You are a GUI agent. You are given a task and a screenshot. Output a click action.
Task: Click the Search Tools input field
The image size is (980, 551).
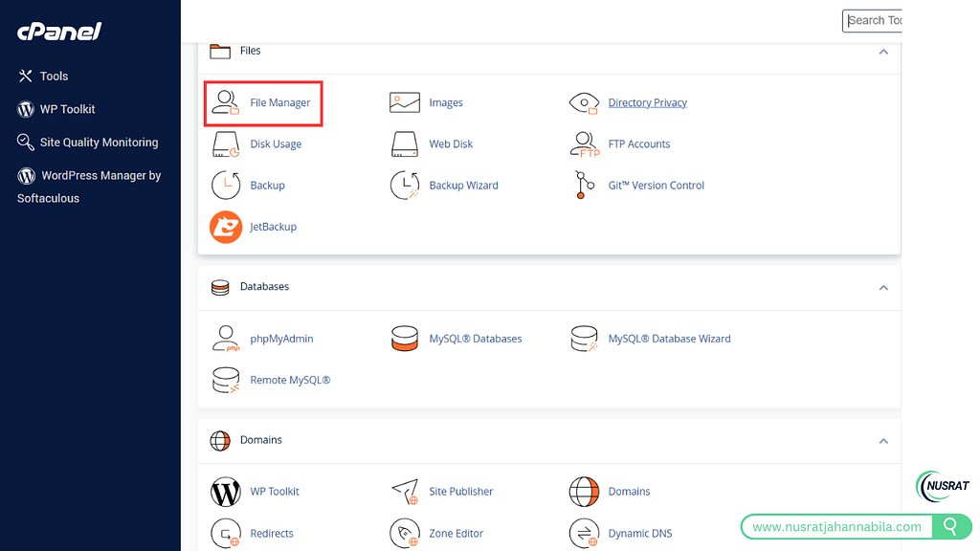872,21
